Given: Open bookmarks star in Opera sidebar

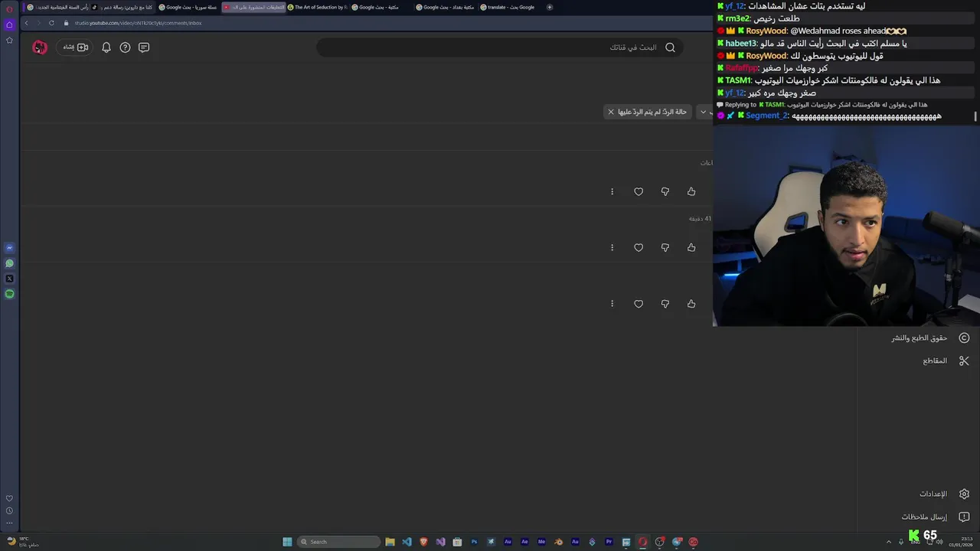Looking at the screenshot, I should pyautogui.click(x=9, y=40).
